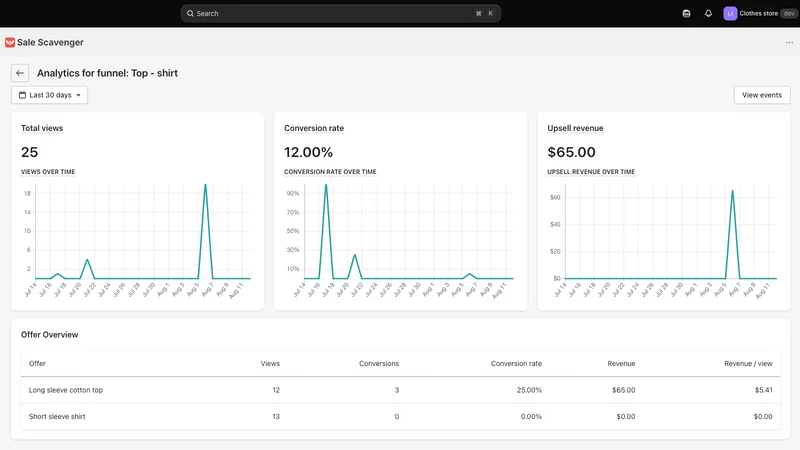800x450 pixels.
Task: Click the Offer Overview heading
Action: 49,335
